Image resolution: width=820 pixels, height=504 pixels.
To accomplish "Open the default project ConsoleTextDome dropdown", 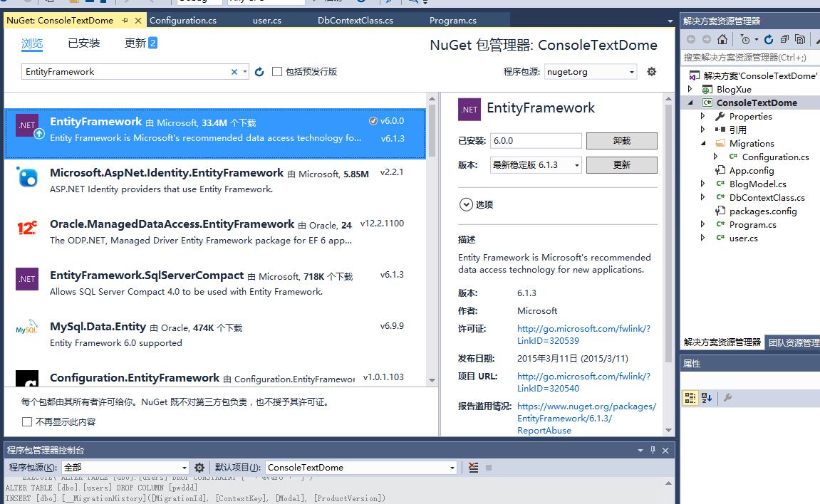I will (x=452, y=468).
